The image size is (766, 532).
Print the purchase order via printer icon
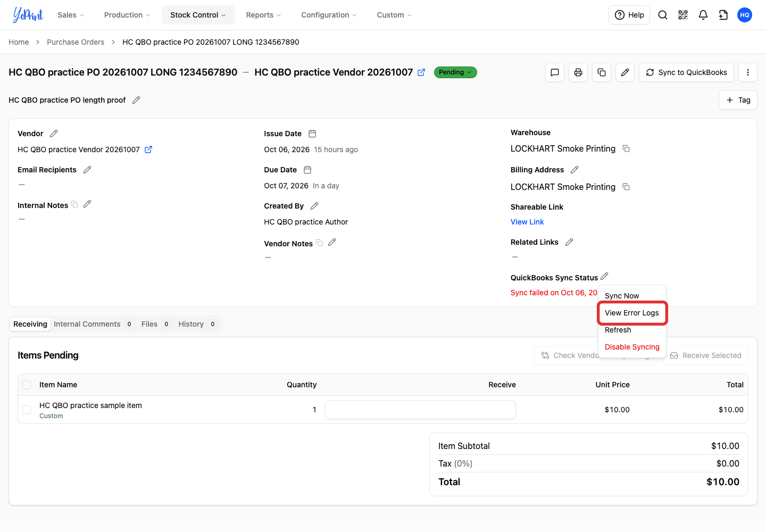pos(578,72)
